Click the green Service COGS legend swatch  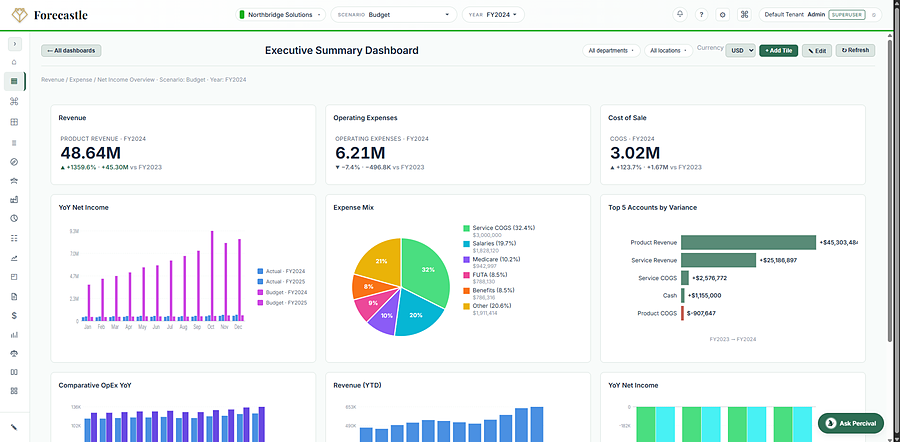click(467, 228)
